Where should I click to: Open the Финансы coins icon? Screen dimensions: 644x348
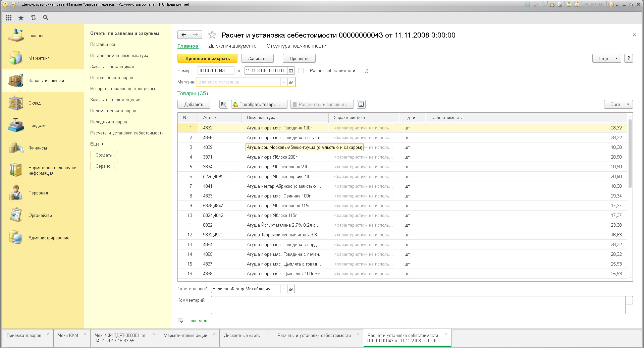click(16, 148)
